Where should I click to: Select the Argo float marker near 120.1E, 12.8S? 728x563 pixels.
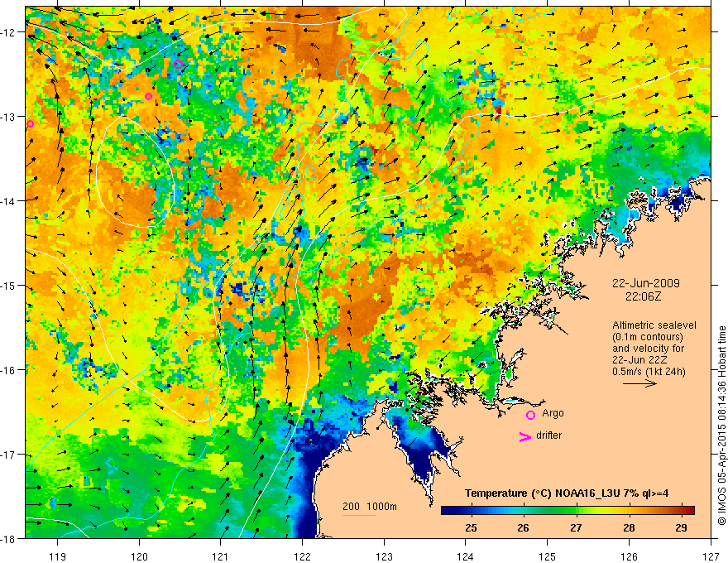(149, 96)
